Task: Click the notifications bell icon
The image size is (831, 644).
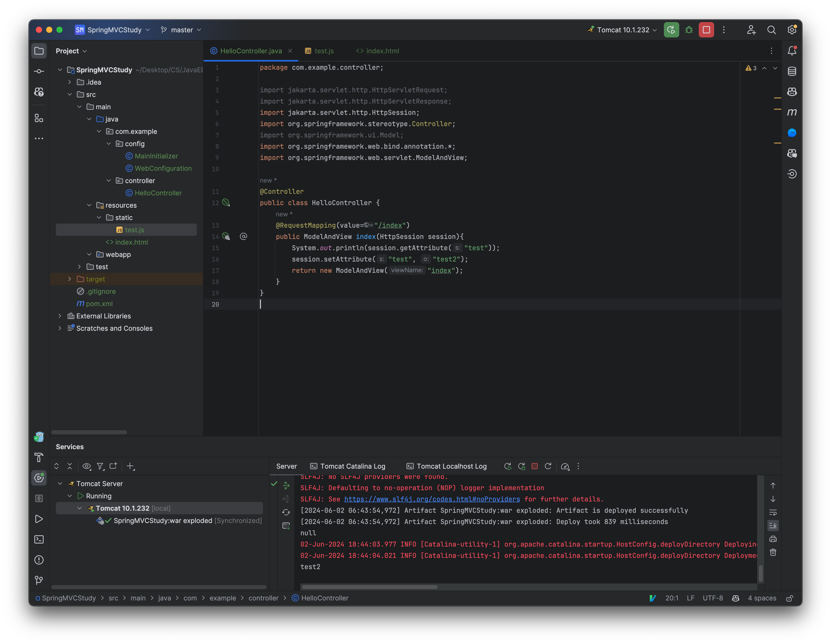Action: pyautogui.click(x=792, y=50)
